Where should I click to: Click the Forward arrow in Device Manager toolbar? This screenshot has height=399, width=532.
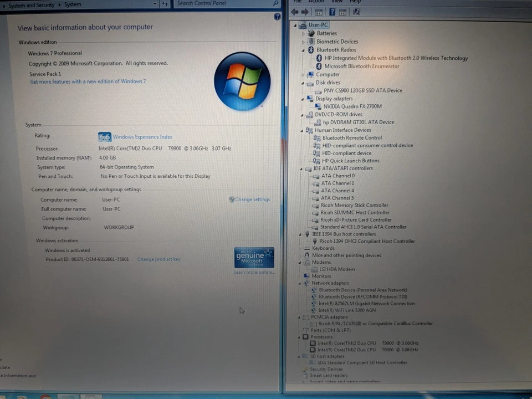305,12
